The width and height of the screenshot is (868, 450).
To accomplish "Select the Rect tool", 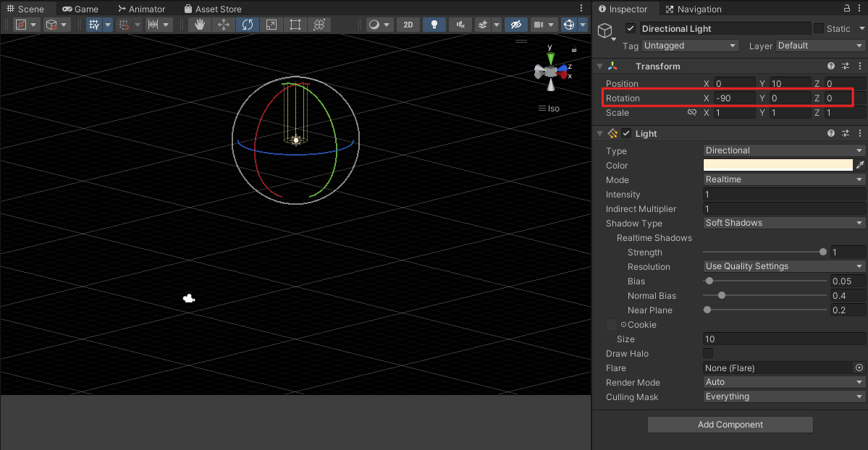I will [295, 25].
